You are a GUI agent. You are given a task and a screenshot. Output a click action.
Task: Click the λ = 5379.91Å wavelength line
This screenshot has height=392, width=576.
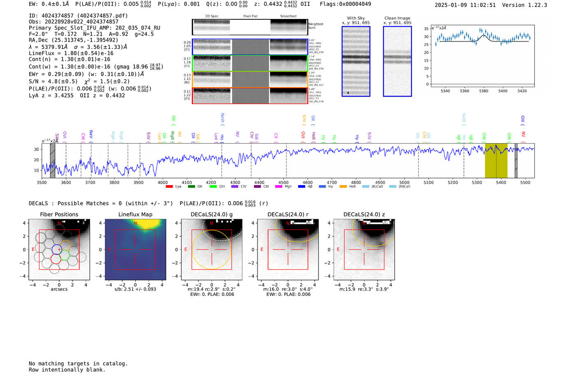pos(78,47)
